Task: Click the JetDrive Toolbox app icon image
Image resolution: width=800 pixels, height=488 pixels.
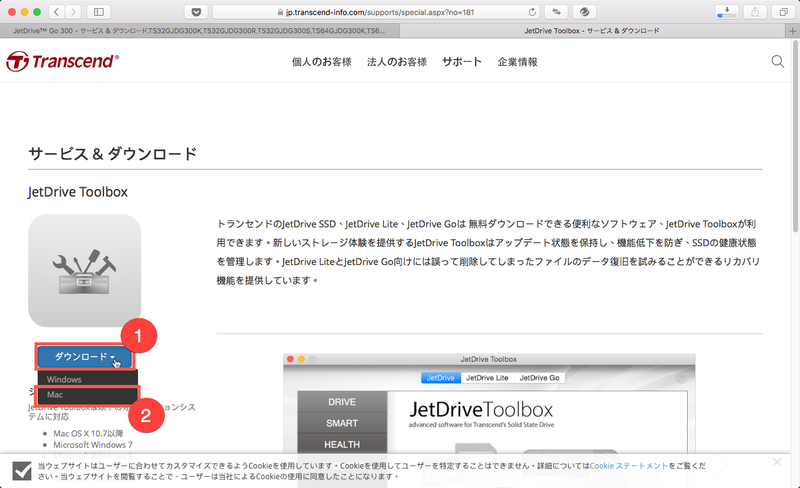Action: (85, 271)
